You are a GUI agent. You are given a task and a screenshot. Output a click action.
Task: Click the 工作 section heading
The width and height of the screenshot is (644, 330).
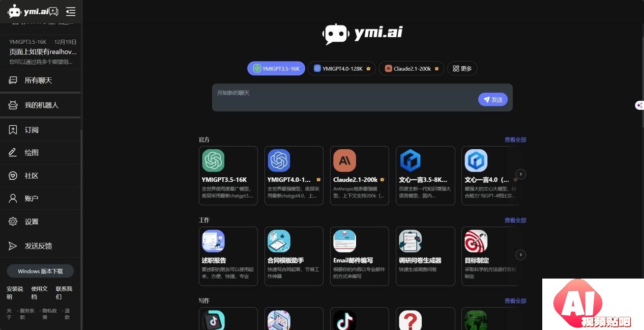pos(204,220)
